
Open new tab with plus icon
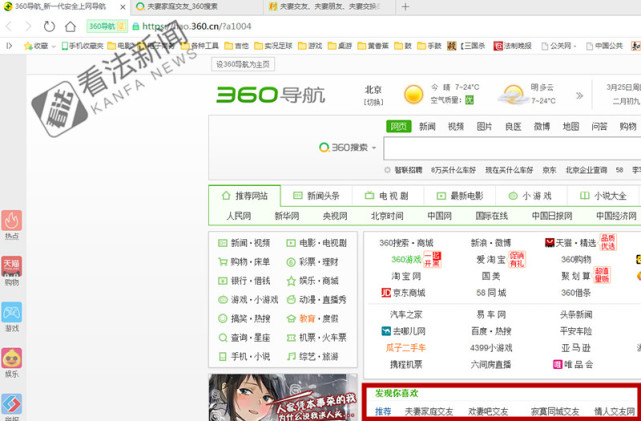coord(405,7)
